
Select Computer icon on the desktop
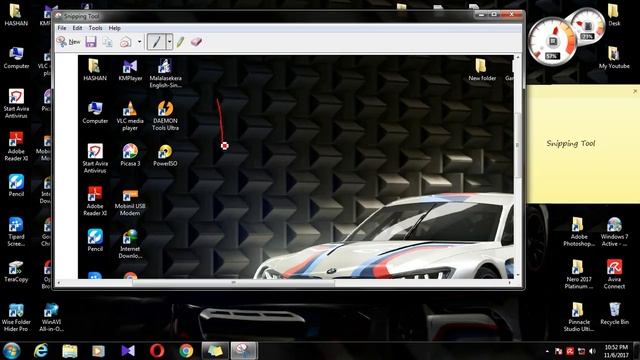(16, 58)
